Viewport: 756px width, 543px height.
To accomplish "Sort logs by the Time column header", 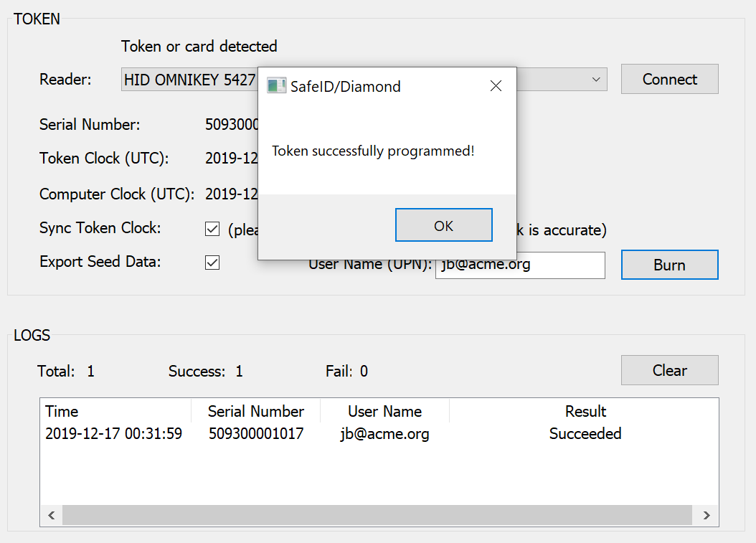I will [115, 412].
